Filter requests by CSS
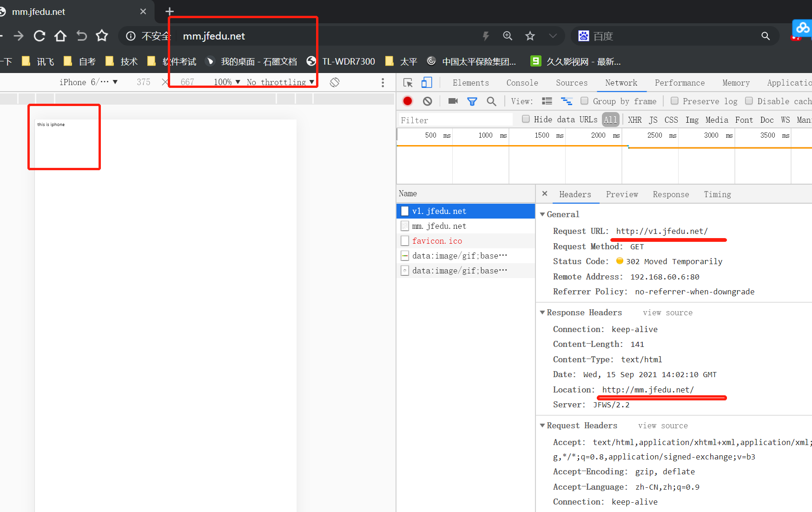Screen dimensions: 812x512 [671, 120]
